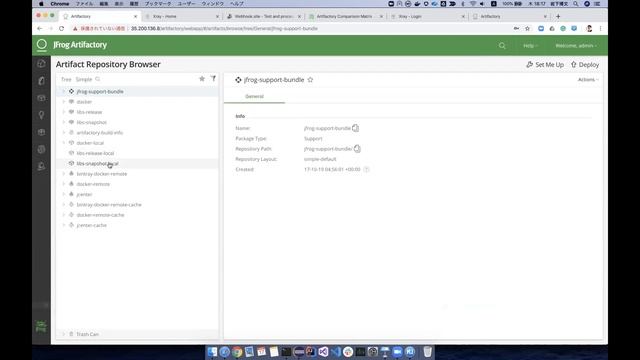Expand the Trash Can node
This screenshot has height=360, width=640.
(x=63, y=334)
